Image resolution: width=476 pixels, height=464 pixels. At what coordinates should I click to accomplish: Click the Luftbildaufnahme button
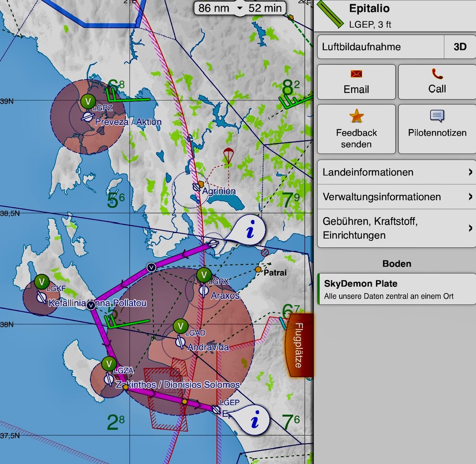click(380, 47)
